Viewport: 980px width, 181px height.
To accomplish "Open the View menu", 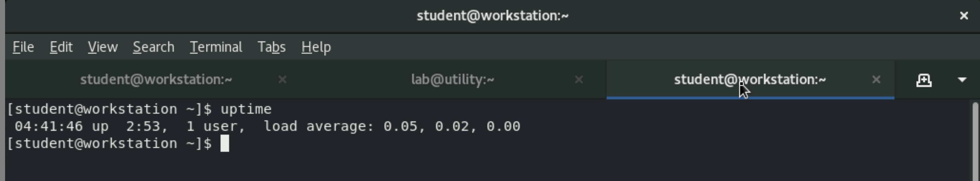I will click(x=103, y=47).
